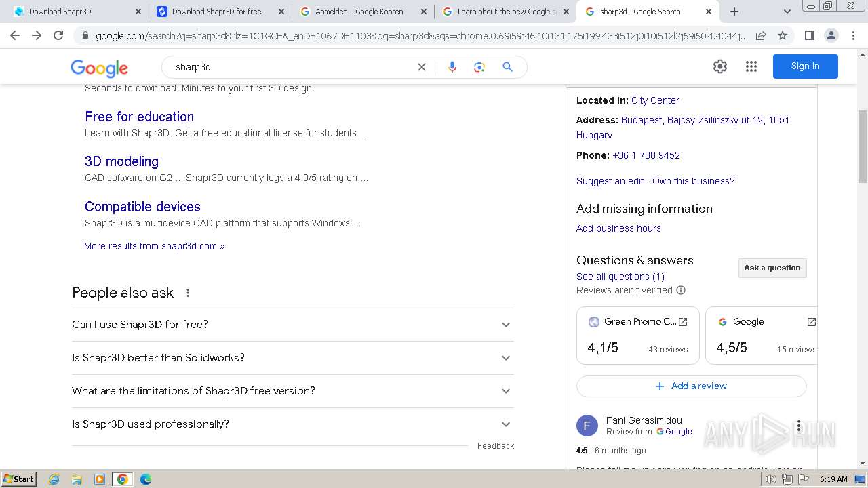This screenshot has width=868, height=488.
Task: Open Google 4,5/5 reviews card
Action: (x=761, y=335)
